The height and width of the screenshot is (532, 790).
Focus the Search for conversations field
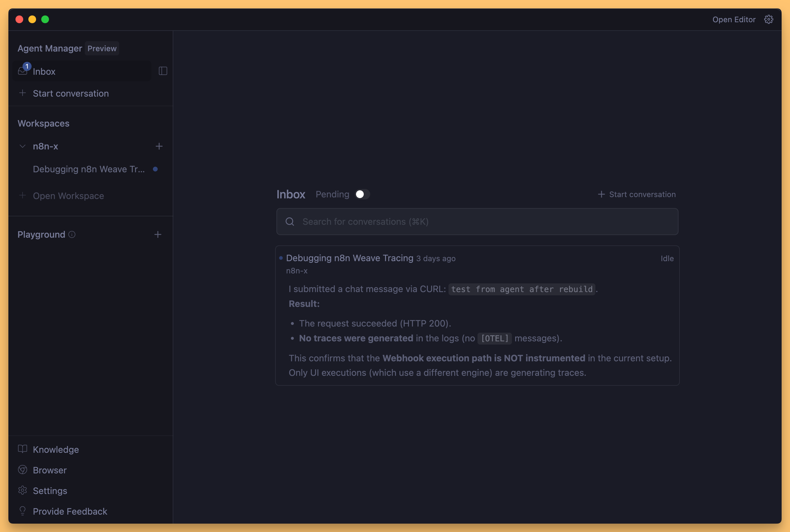(477, 222)
